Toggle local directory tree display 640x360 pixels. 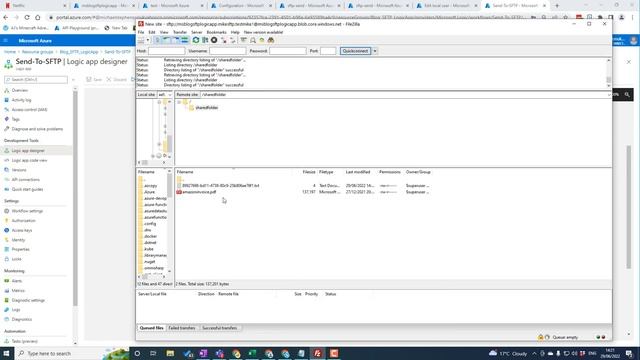(x=167, y=40)
